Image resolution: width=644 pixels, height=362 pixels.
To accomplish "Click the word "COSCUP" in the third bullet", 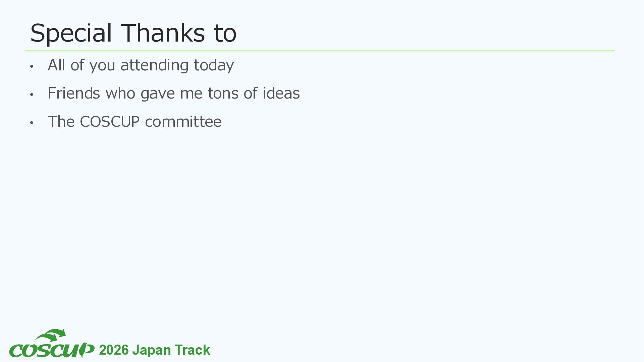I will click(110, 121).
